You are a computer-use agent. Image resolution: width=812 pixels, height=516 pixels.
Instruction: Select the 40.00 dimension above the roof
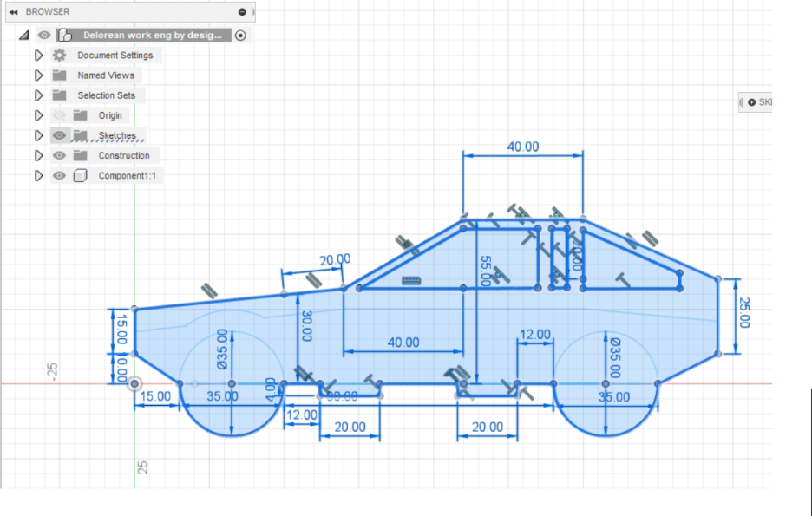coord(523,147)
